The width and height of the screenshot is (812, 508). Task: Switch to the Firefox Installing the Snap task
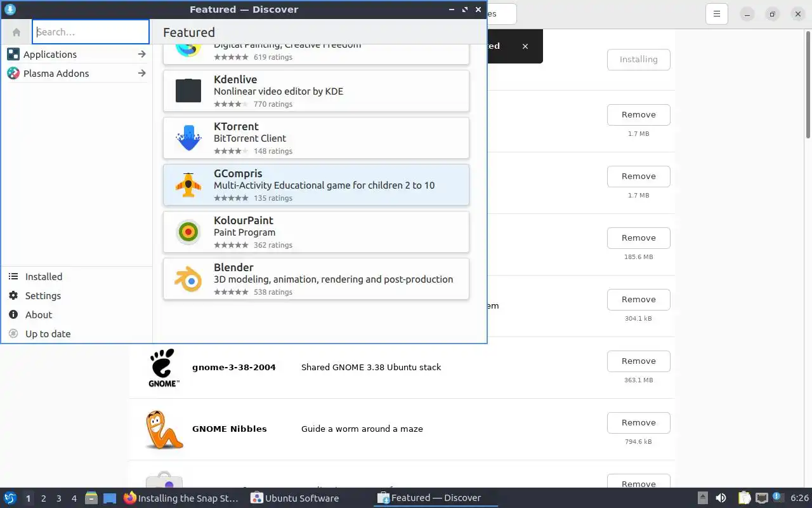182,498
